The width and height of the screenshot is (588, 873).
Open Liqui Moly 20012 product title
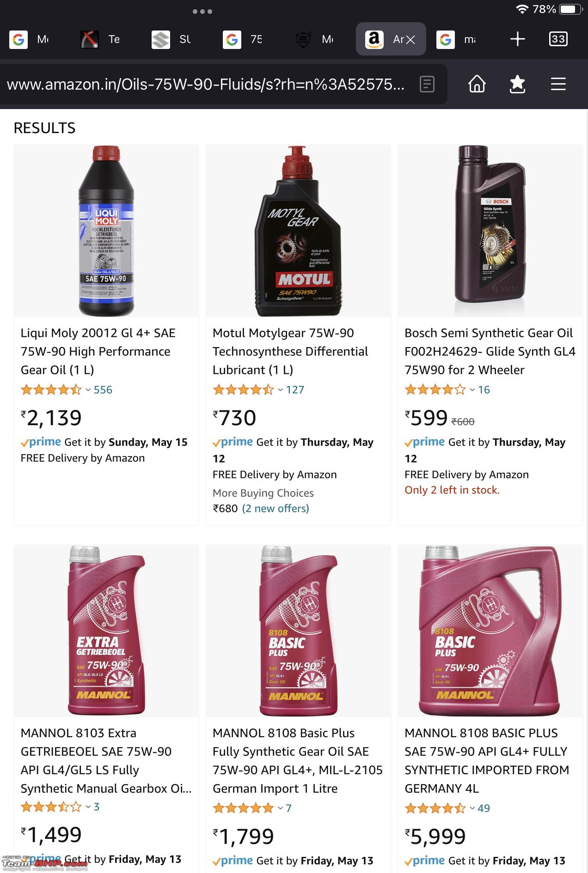tap(98, 351)
